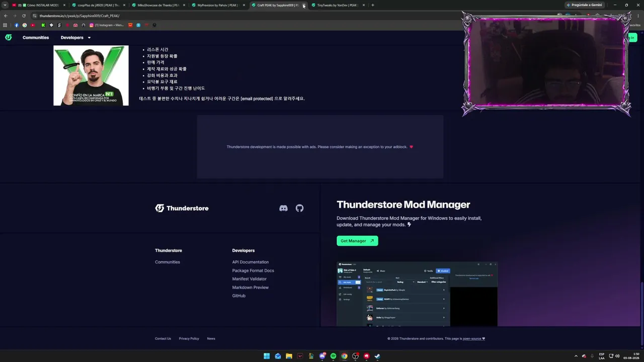Click the Thunderstore logo in the top navbar
644x362 pixels.
9,38
